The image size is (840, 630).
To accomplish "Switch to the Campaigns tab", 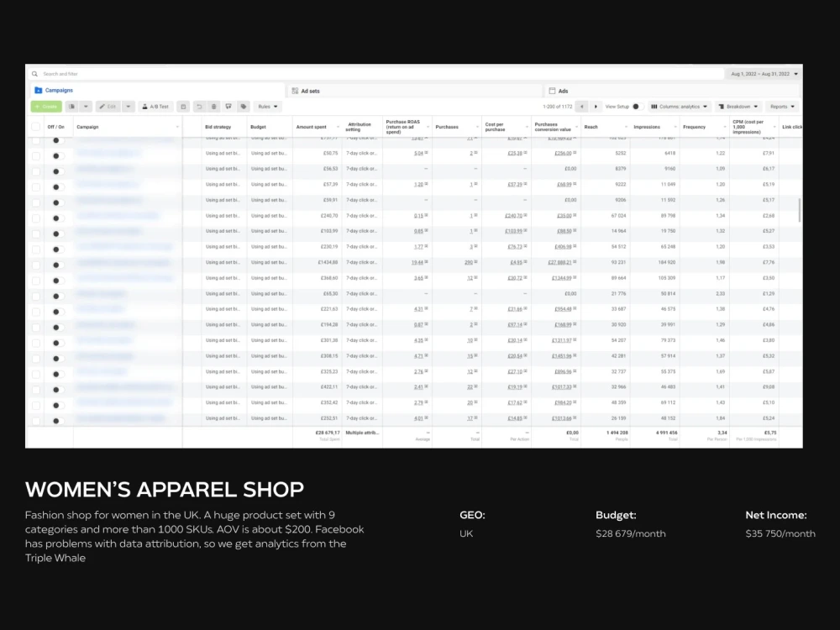I will tap(158, 91).
